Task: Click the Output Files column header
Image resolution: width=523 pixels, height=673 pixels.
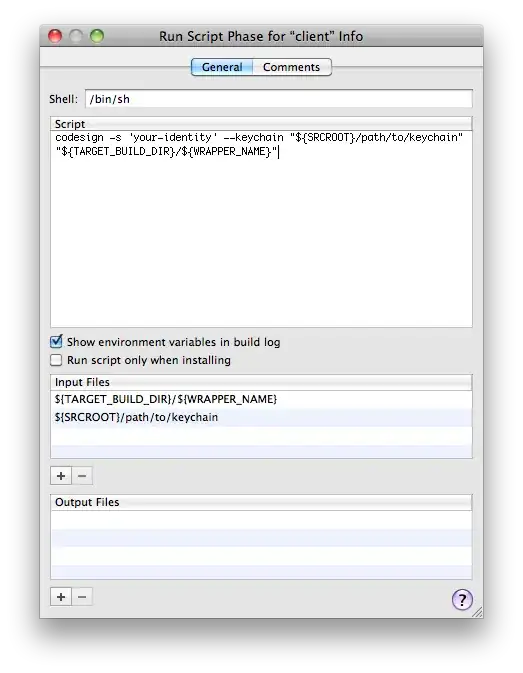Action: (261, 502)
